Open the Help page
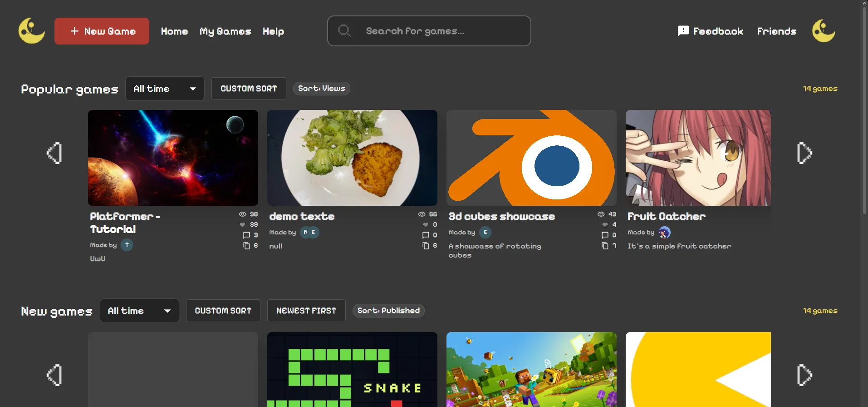This screenshot has height=407, width=868. (273, 31)
